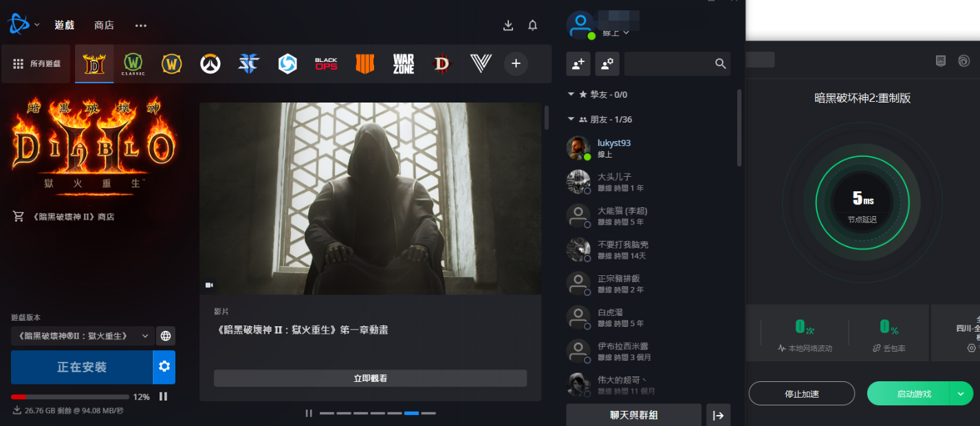Open the hooded figure video thumbnail

[x=370, y=199]
